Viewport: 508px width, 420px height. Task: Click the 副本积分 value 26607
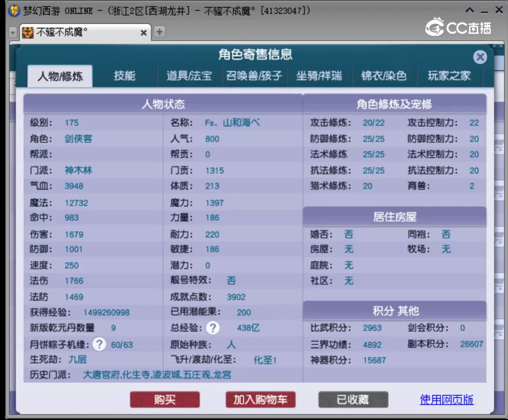pos(471,344)
